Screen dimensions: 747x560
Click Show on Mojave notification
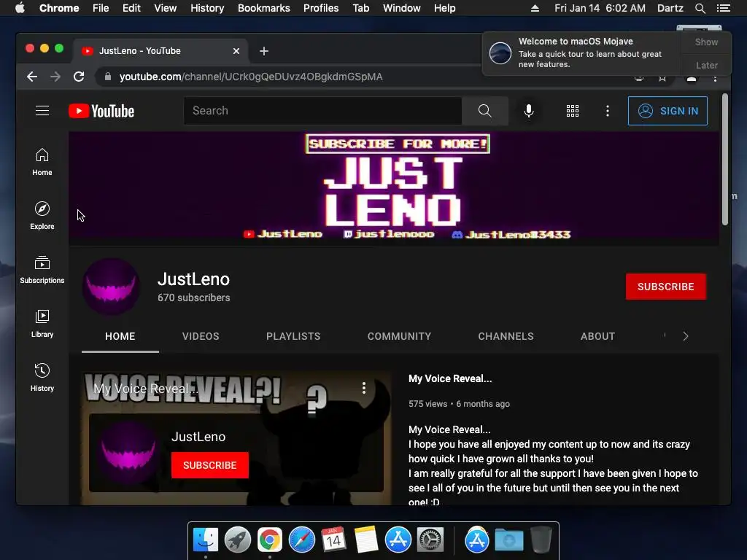click(706, 42)
